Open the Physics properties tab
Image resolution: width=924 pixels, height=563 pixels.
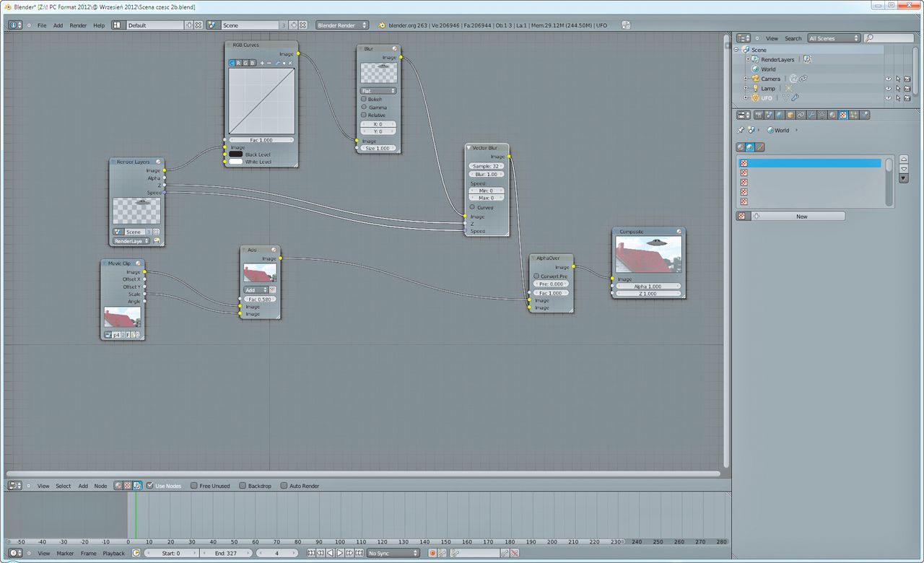pos(864,115)
